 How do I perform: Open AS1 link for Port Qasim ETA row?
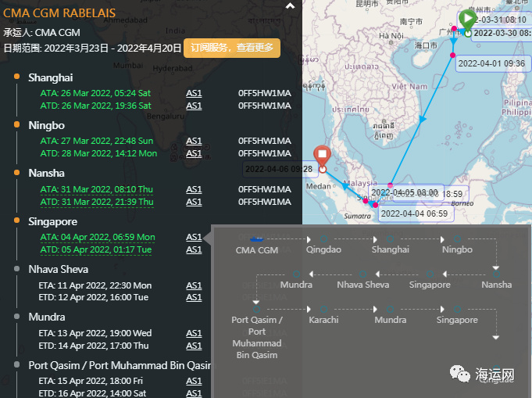click(194, 381)
